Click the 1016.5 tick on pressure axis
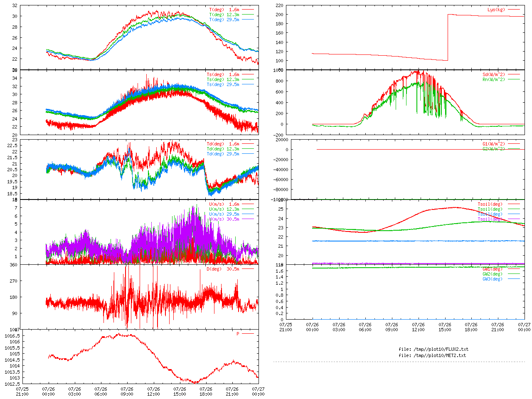The width and height of the screenshot is (532, 399). coord(12,336)
